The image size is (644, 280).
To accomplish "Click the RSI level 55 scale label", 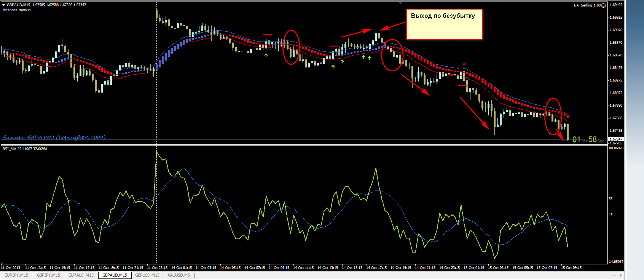I will pos(611,199).
